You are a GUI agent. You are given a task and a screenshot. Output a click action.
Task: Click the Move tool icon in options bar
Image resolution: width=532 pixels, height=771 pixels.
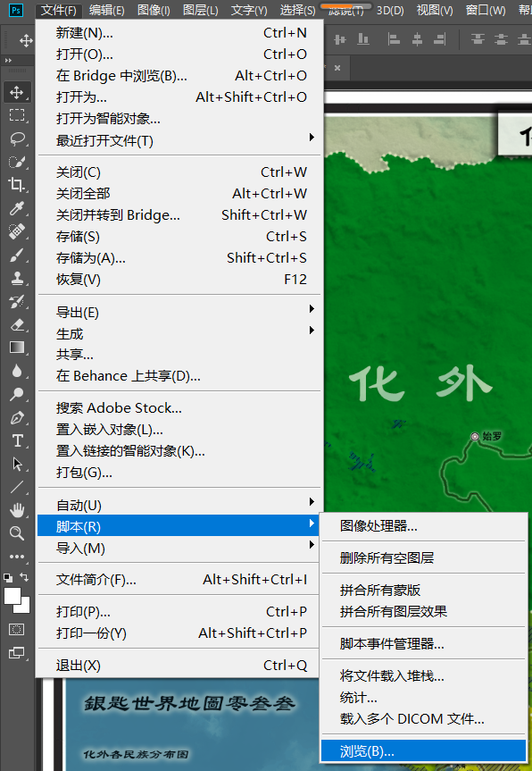pyautogui.click(x=26, y=40)
